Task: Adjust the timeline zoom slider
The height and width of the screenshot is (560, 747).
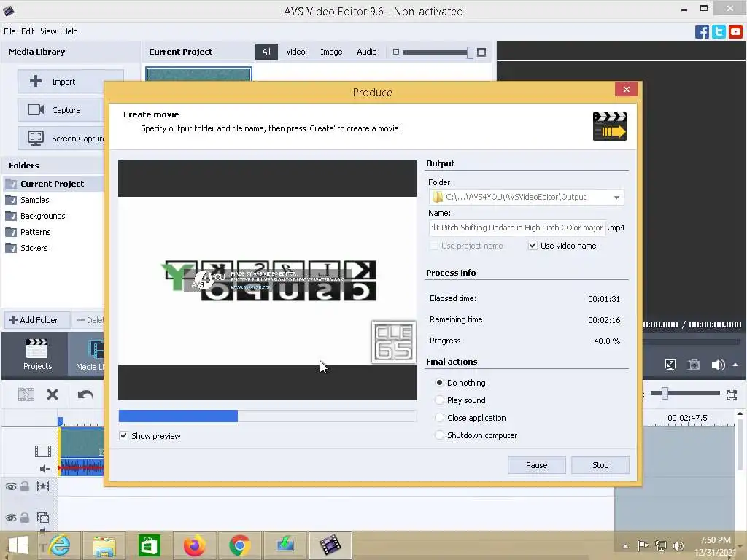Action: [x=665, y=393]
